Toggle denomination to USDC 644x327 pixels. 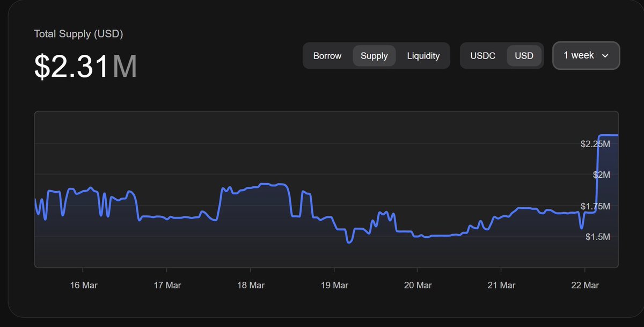point(483,56)
